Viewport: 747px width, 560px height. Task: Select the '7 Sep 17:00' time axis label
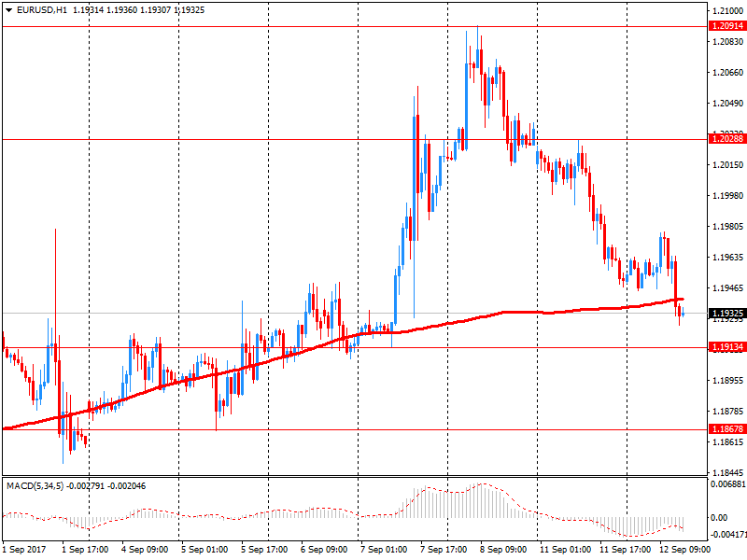coord(443,550)
